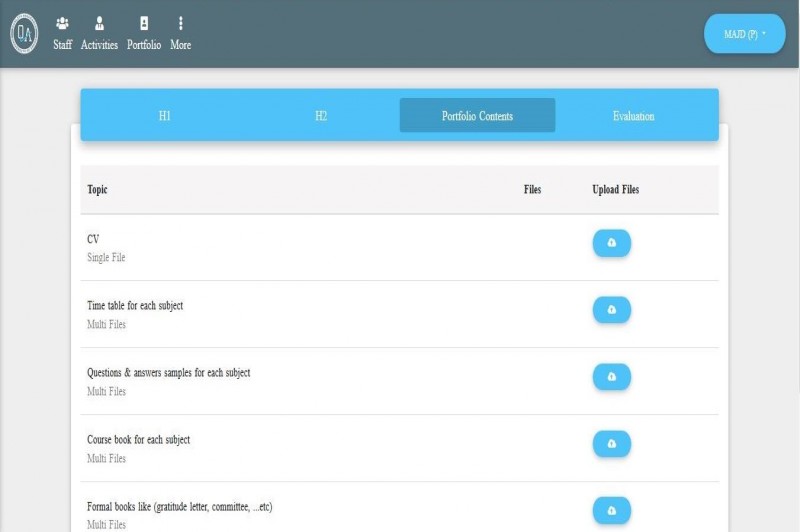Screen dimensions: 800x532
Task: Click the Files column header
Action: click(x=532, y=190)
